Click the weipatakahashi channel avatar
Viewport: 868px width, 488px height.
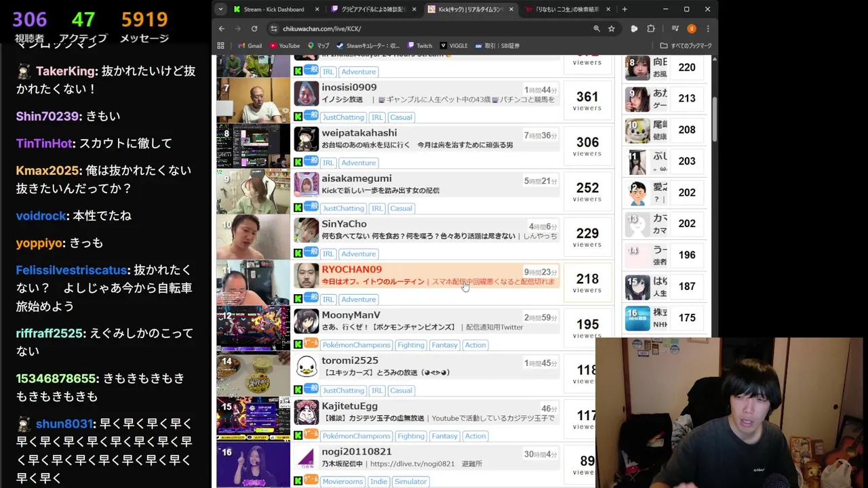coord(307,139)
